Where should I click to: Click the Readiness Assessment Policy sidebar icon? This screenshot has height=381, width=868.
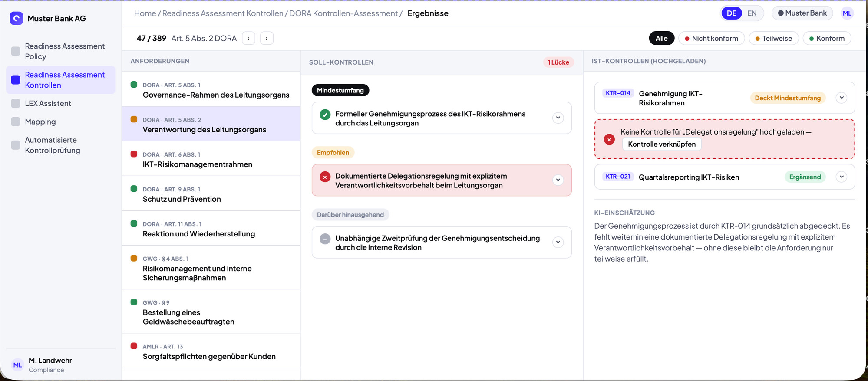[16, 51]
